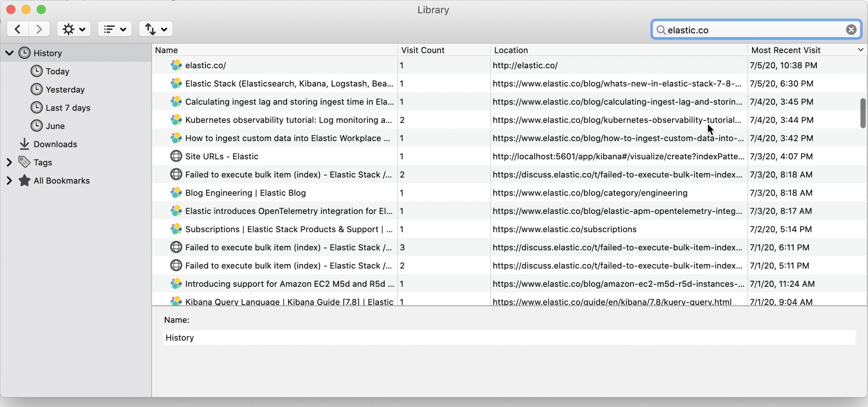Click favicon of Introducing support for Amazon EC2 entry
The height and width of the screenshot is (407, 868).
point(176,284)
